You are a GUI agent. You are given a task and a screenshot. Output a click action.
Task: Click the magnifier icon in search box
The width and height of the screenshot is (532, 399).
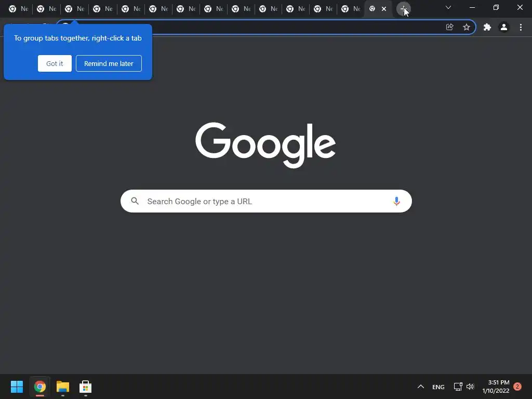(135, 201)
